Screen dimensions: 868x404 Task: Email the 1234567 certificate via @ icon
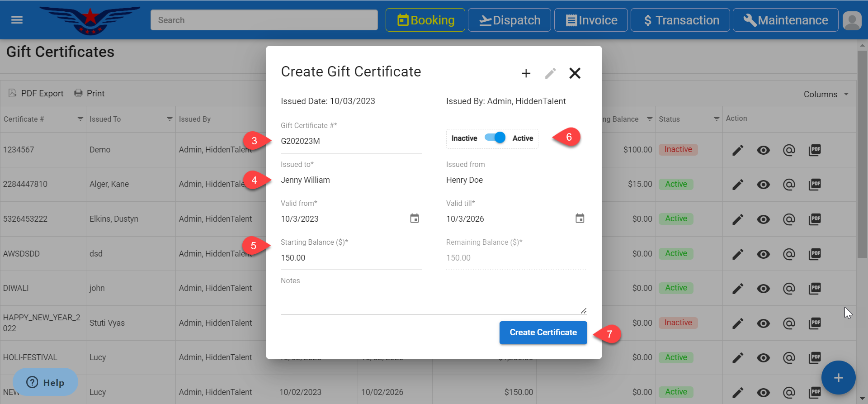(789, 150)
